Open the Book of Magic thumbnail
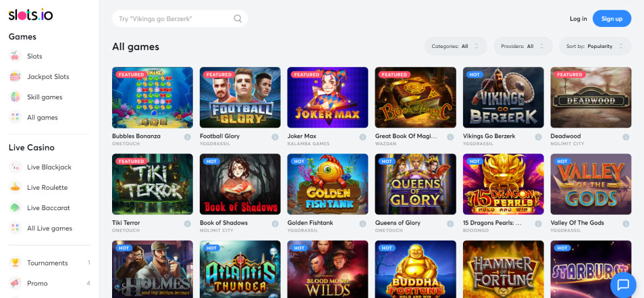 pos(415,97)
